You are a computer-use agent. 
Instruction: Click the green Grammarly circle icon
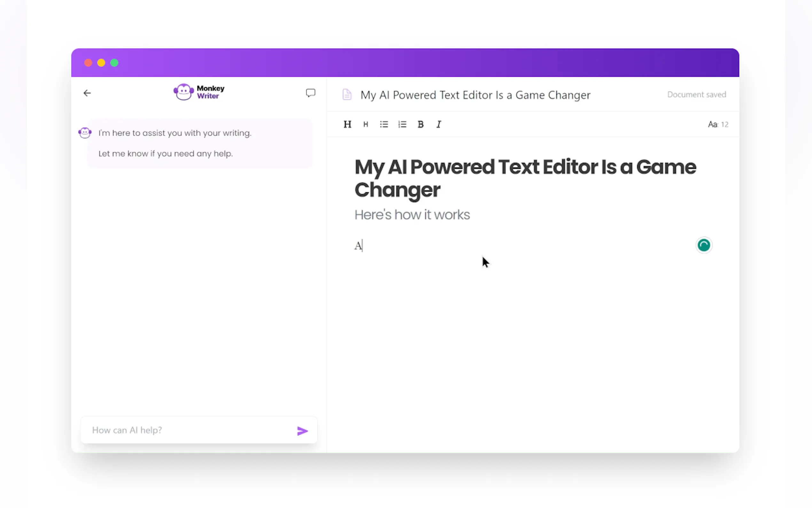(x=703, y=245)
